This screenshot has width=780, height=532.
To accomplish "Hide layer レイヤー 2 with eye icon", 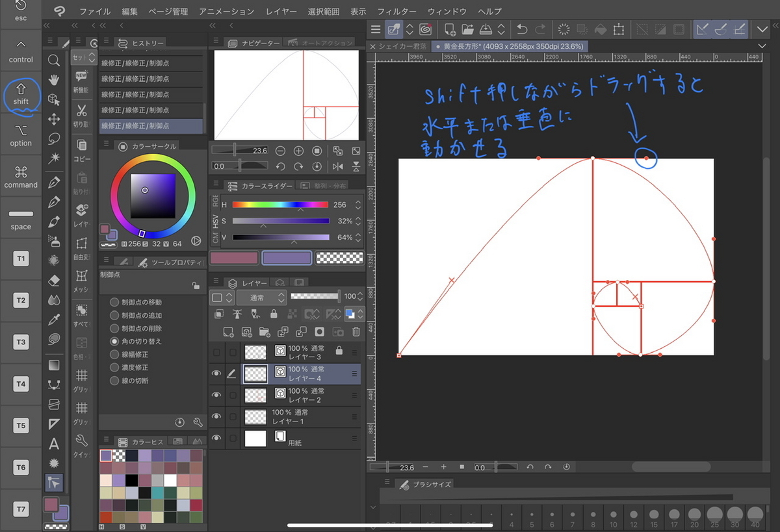I will pyautogui.click(x=217, y=395).
